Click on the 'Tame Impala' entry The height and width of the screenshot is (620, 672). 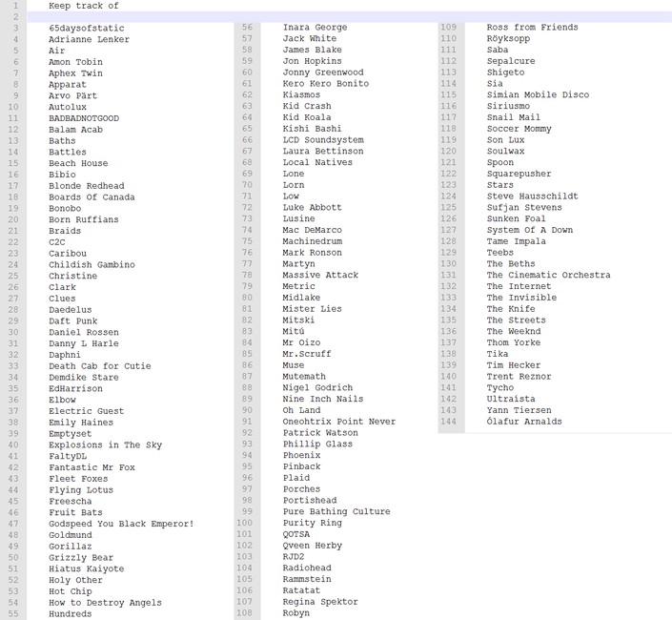pos(516,241)
